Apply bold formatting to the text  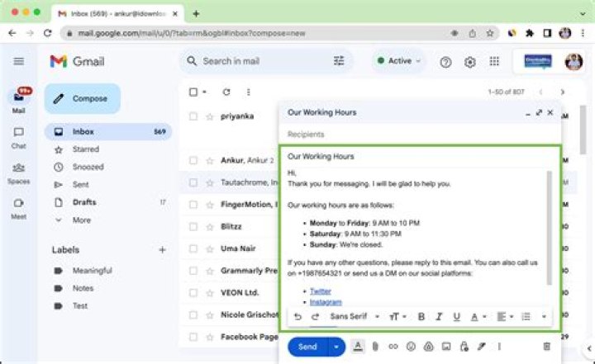pos(421,316)
